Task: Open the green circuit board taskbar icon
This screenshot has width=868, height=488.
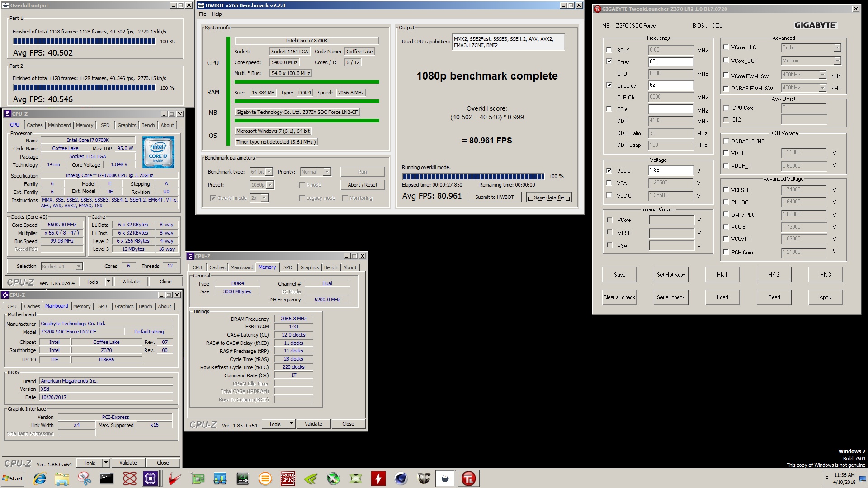Action: [198, 479]
